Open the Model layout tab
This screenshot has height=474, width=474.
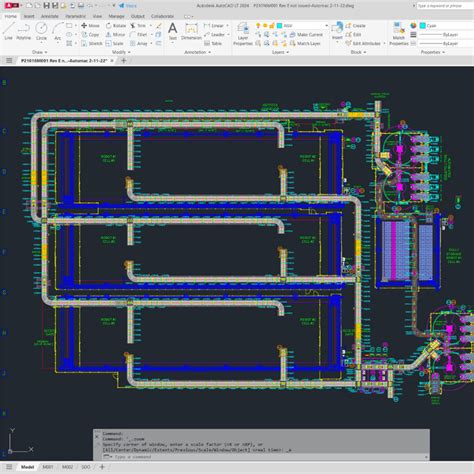27,467
